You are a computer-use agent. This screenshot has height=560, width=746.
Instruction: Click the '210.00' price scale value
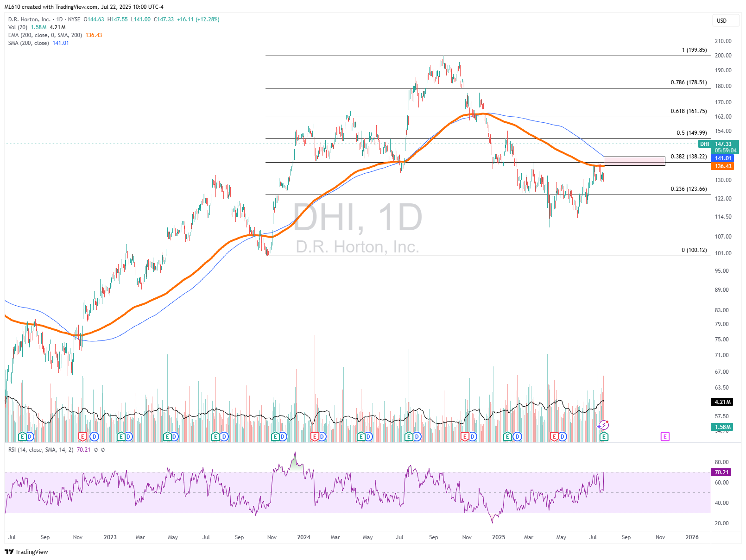tap(723, 41)
